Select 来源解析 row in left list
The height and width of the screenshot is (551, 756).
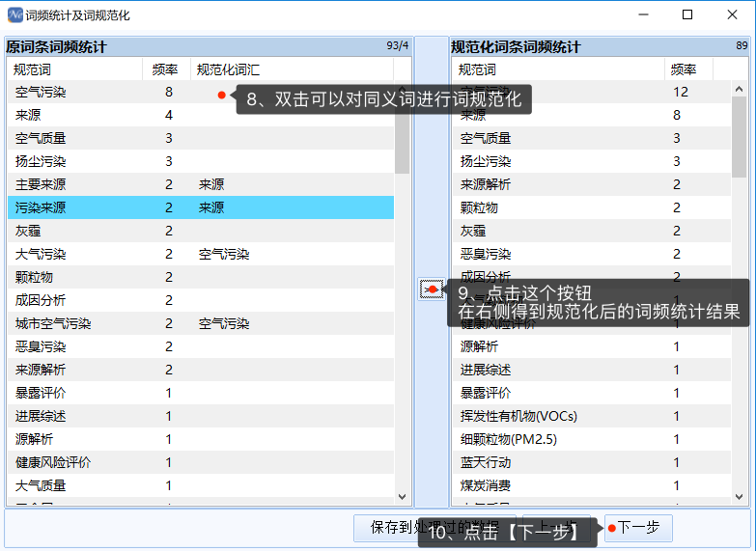point(201,370)
